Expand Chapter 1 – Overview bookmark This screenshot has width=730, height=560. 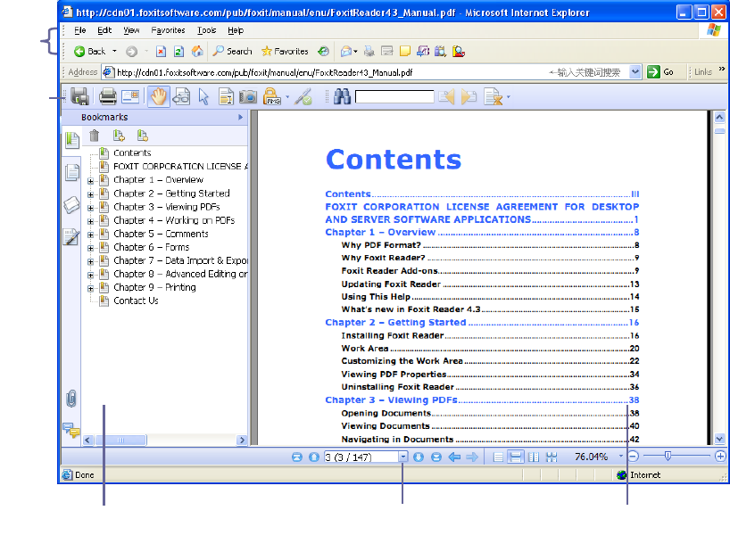[x=91, y=181]
